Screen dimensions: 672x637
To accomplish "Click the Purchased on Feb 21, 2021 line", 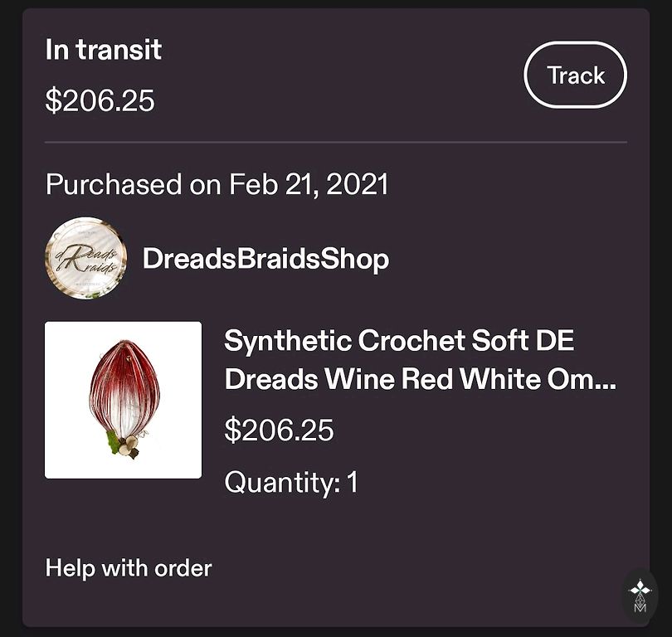I will pyautogui.click(x=217, y=184).
